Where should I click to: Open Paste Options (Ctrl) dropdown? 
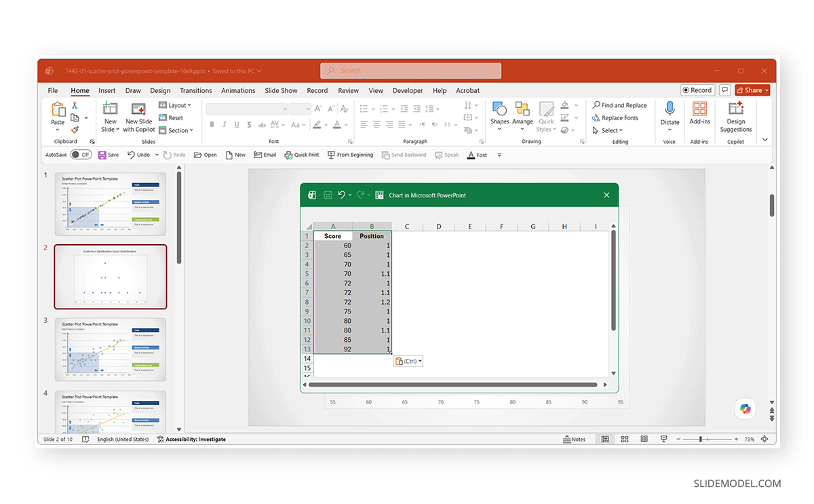coord(408,362)
